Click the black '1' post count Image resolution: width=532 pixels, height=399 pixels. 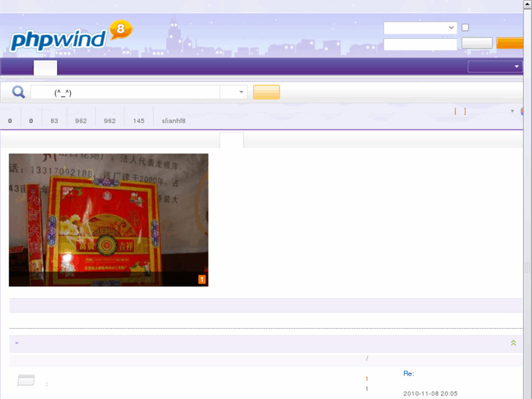(367, 389)
